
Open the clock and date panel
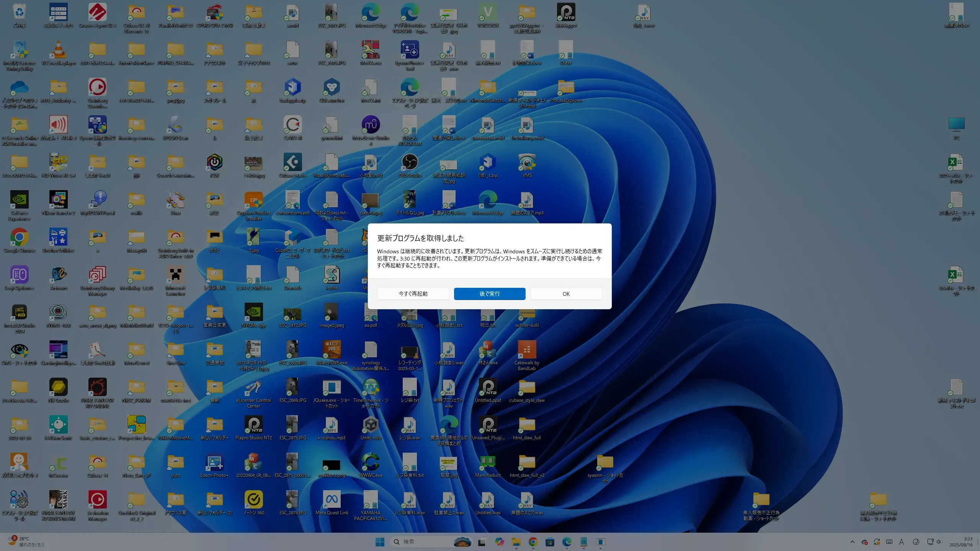point(960,542)
